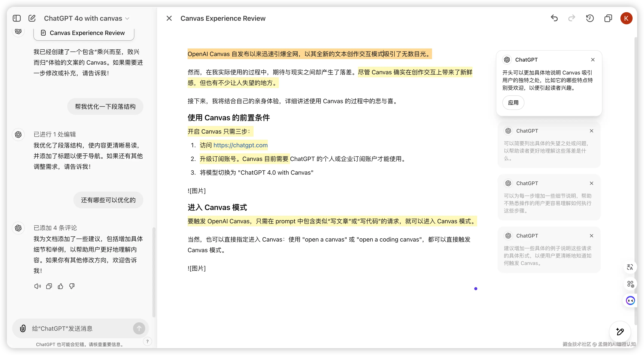Click the disclaimer ChatGPT 也可能会犯错

click(x=80, y=345)
